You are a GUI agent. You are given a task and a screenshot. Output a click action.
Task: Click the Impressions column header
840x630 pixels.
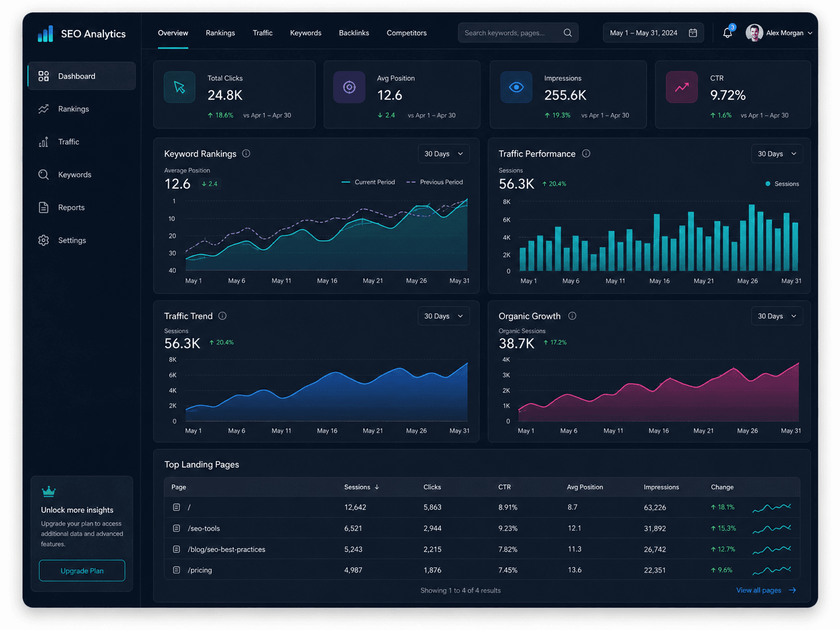pyautogui.click(x=661, y=487)
